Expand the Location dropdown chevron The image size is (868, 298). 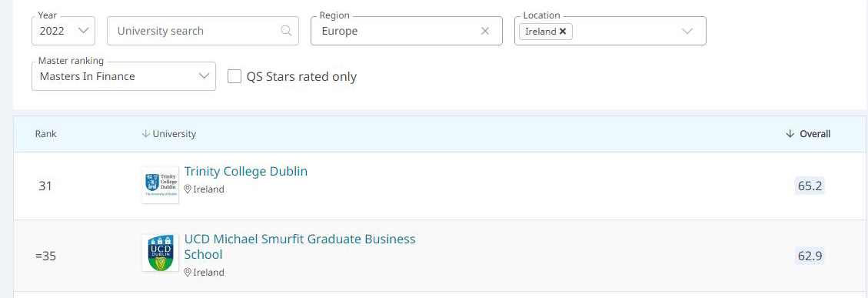pos(687,31)
